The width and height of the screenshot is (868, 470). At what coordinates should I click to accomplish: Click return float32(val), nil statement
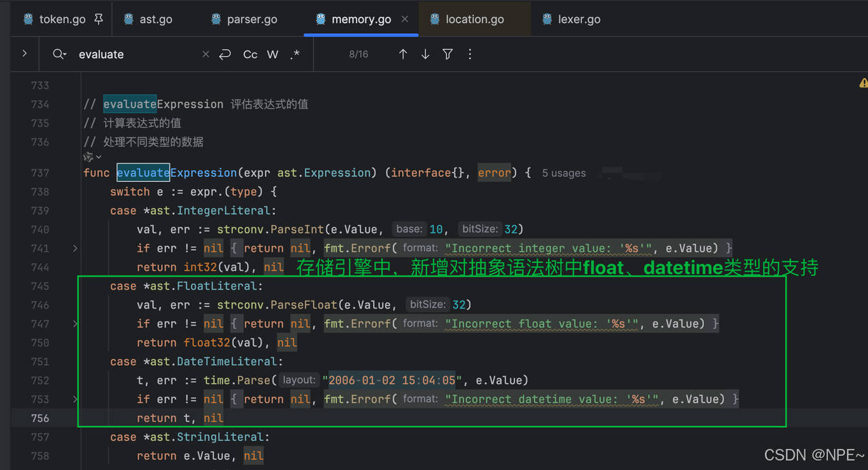217,342
